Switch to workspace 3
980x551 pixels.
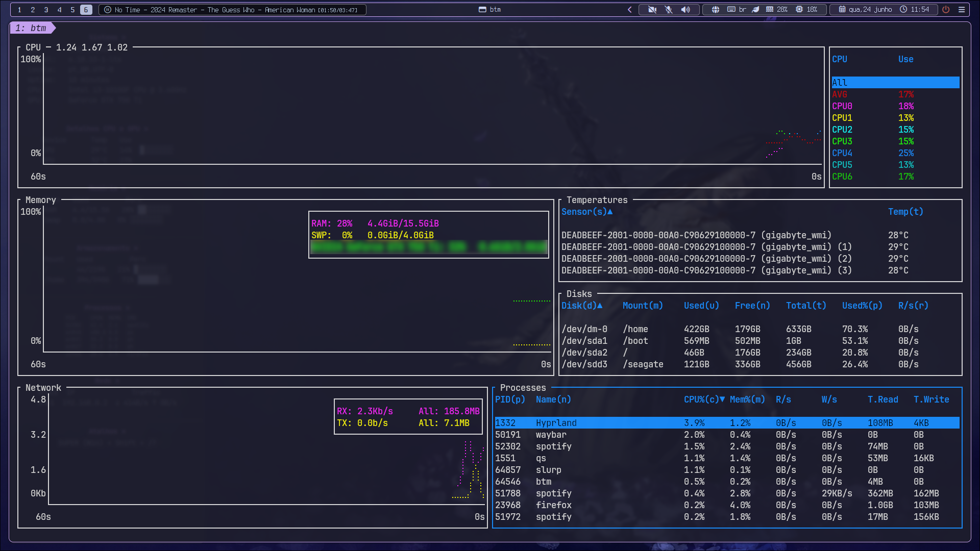(46, 10)
